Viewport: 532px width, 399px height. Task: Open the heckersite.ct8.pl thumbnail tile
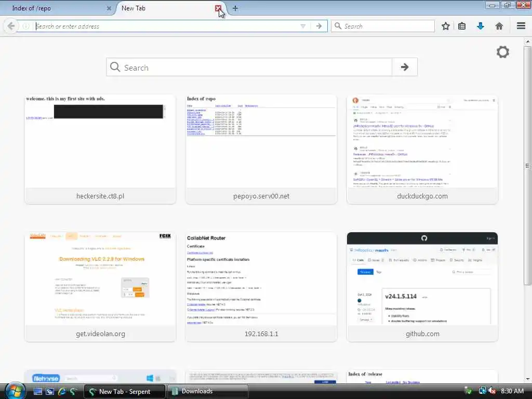(100, 149)
